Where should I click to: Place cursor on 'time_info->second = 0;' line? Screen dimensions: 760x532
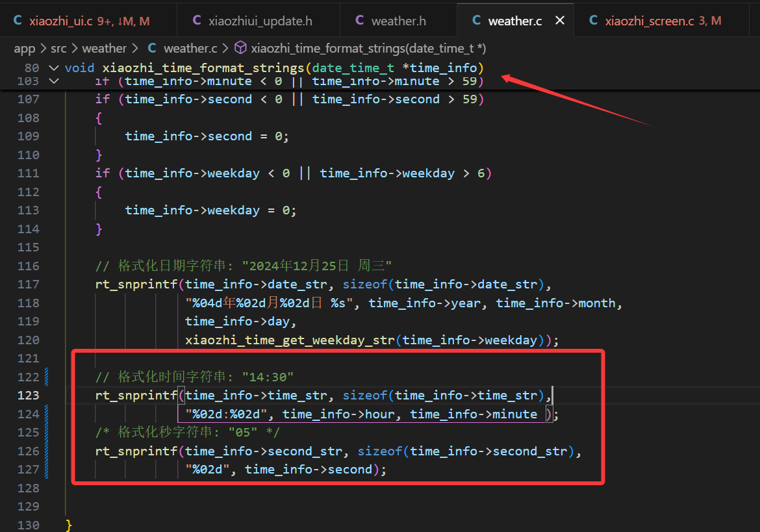[x=207, y=136]
